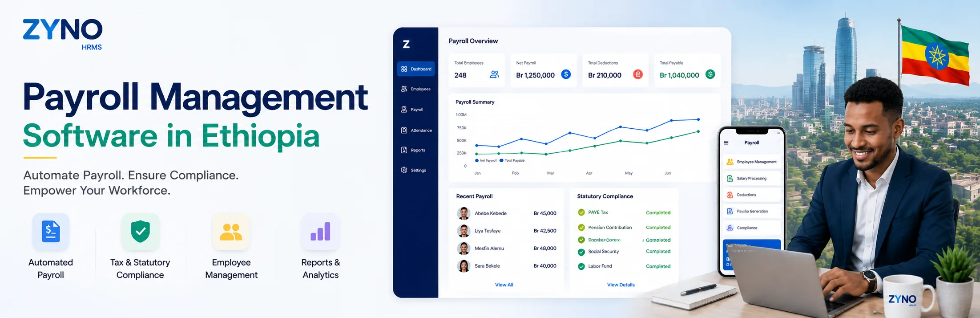This screenshot has width=980, height=318.
Task: Click the Br 42,500 payroll amount
Action: point(545,231)
